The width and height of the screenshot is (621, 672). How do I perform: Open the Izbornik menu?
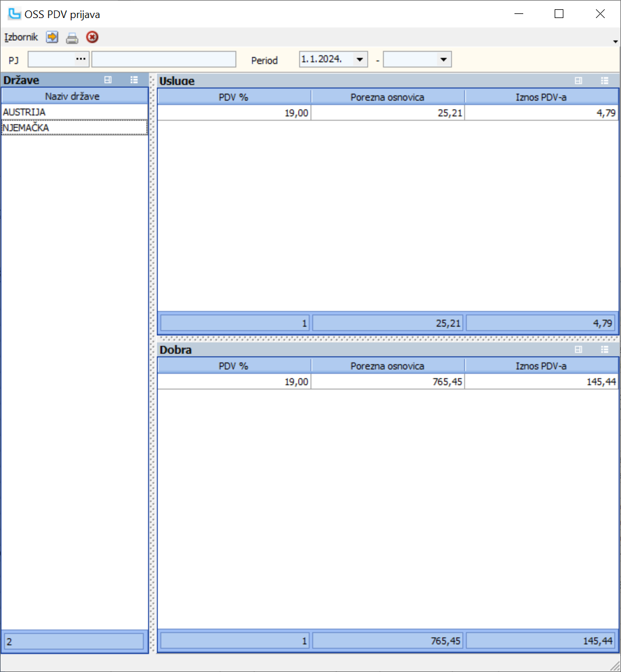[x=20, y=37]
